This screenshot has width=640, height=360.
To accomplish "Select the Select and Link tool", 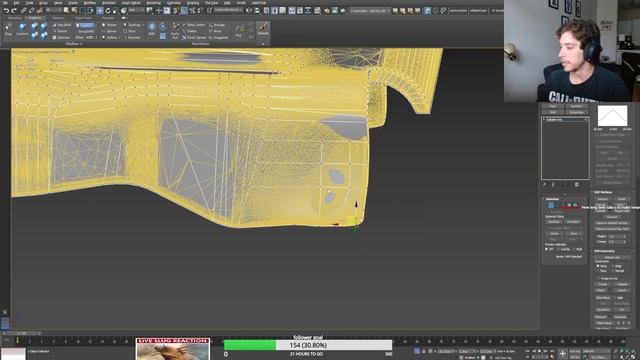I will tap(23, 11).
